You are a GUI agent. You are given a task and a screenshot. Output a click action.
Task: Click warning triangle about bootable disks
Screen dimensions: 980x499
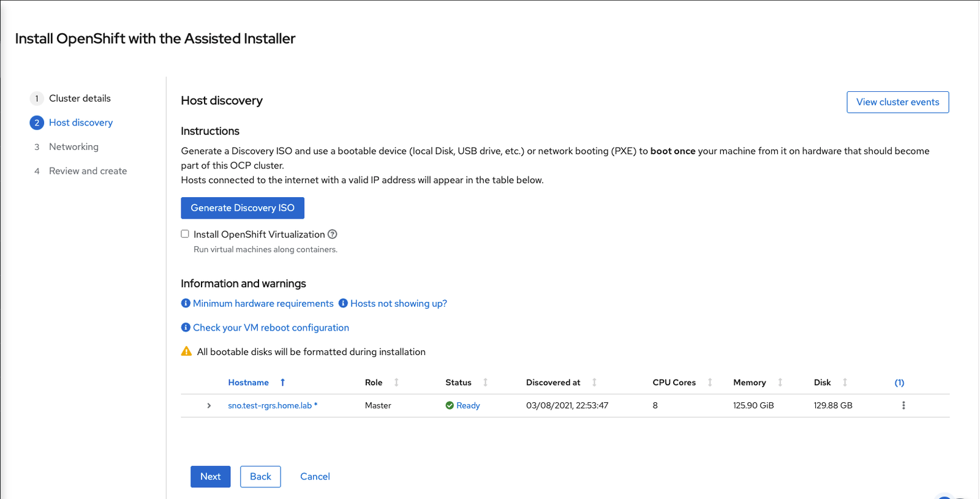(187, 351)
